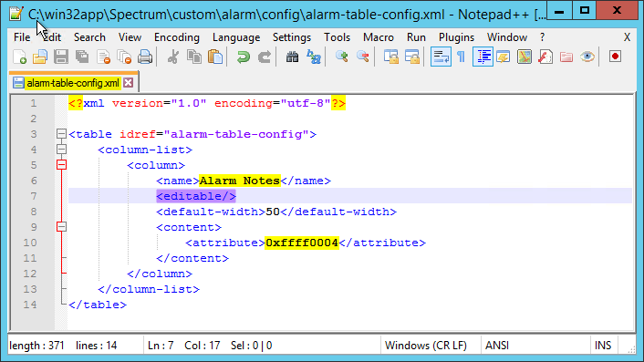
Task: Click the X at right end of the menu bar
Action: 627,37
